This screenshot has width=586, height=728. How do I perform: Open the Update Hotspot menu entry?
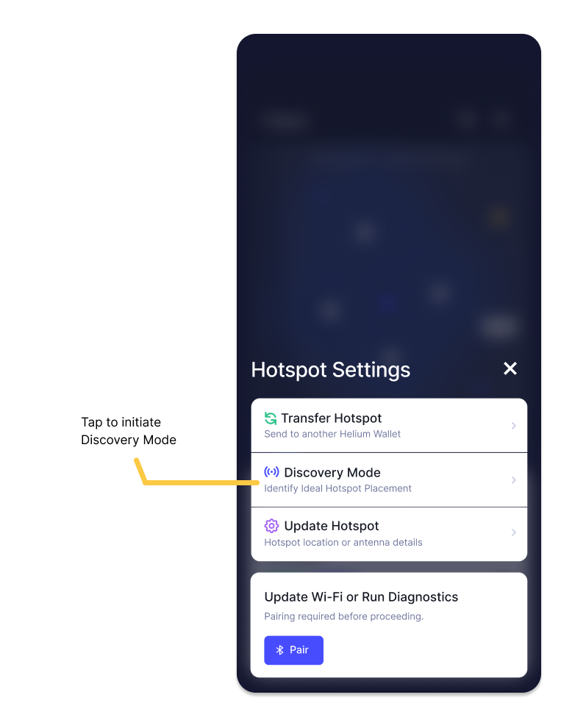[x=389, y=534]
